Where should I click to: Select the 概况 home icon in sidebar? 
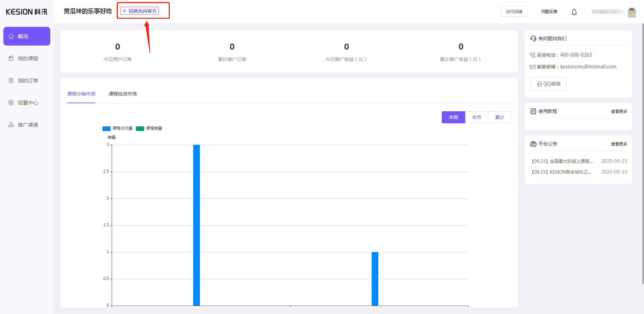(x=11, y=36)
